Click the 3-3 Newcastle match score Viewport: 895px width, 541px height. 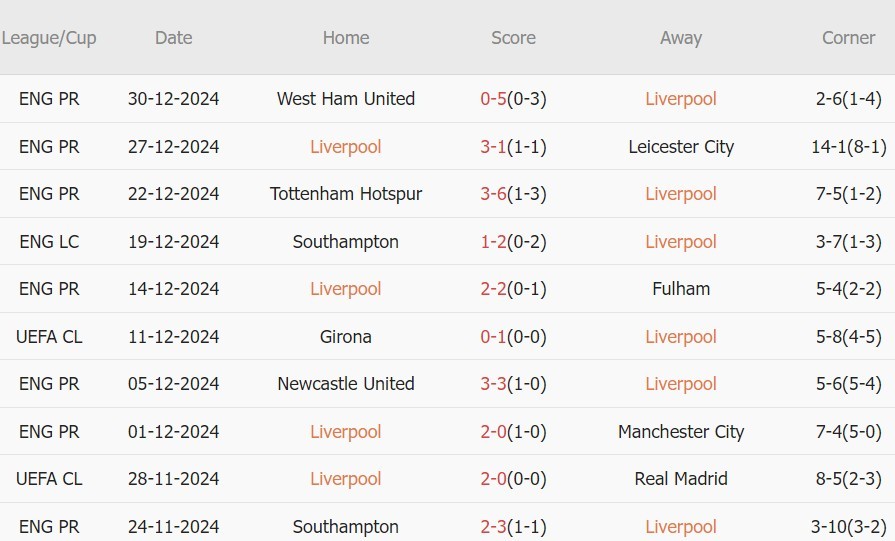coord(494,384)
